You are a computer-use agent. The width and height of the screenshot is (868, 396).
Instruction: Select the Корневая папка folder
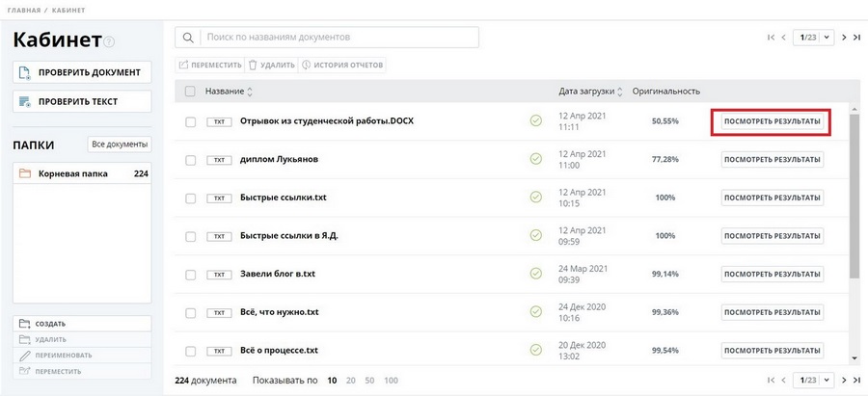(82, 173)
